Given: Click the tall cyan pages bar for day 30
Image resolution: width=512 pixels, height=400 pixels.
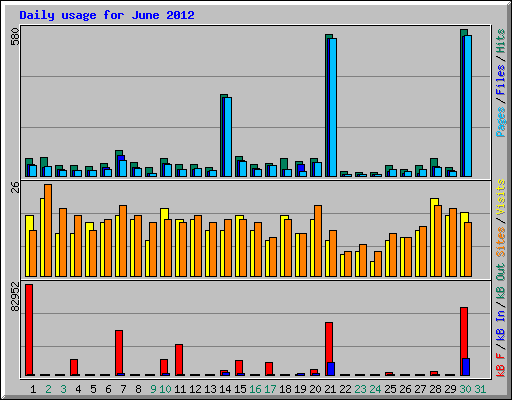Looking at the screenshot, I should [x=468, y=106].
